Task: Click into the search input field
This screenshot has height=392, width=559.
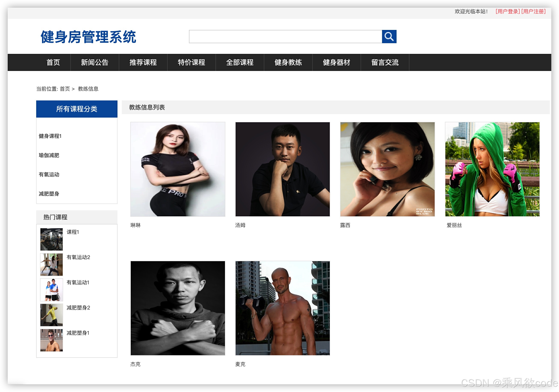Action: [285, 37]
